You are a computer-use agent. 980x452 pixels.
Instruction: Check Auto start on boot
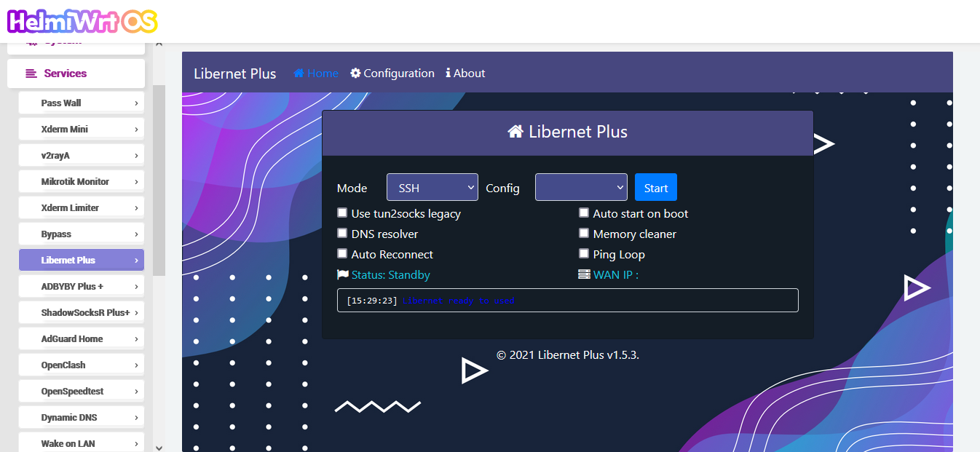point(584,213)
